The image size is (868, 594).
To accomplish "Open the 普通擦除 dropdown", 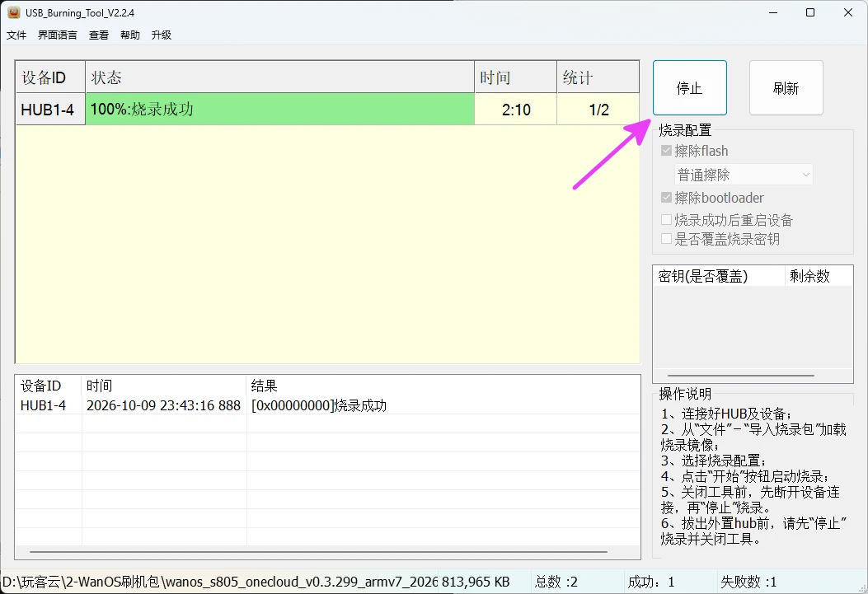I will click(x=744, y=175).
